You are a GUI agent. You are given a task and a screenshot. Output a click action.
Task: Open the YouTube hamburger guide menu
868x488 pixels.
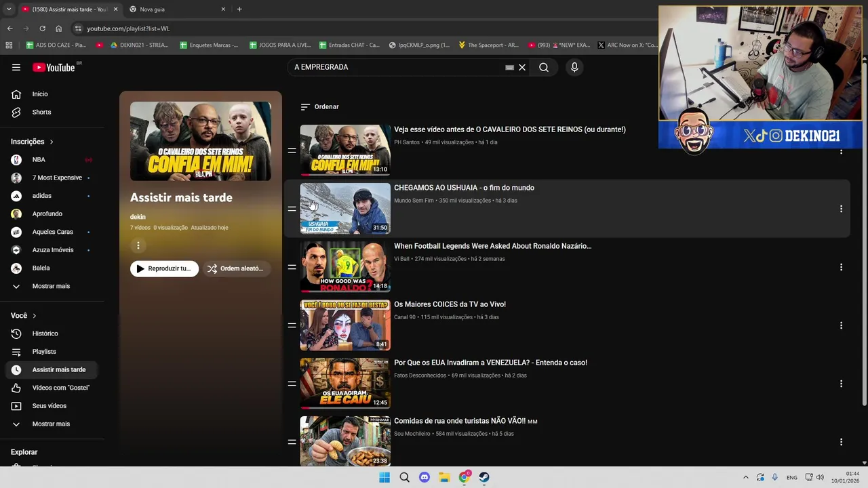click(16, 67)
